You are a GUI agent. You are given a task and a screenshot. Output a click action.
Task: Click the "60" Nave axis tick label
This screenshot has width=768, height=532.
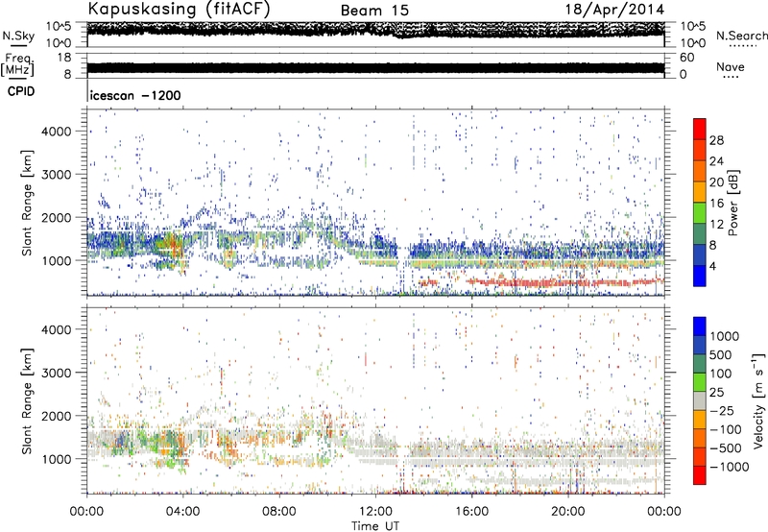tap(687, 58)
